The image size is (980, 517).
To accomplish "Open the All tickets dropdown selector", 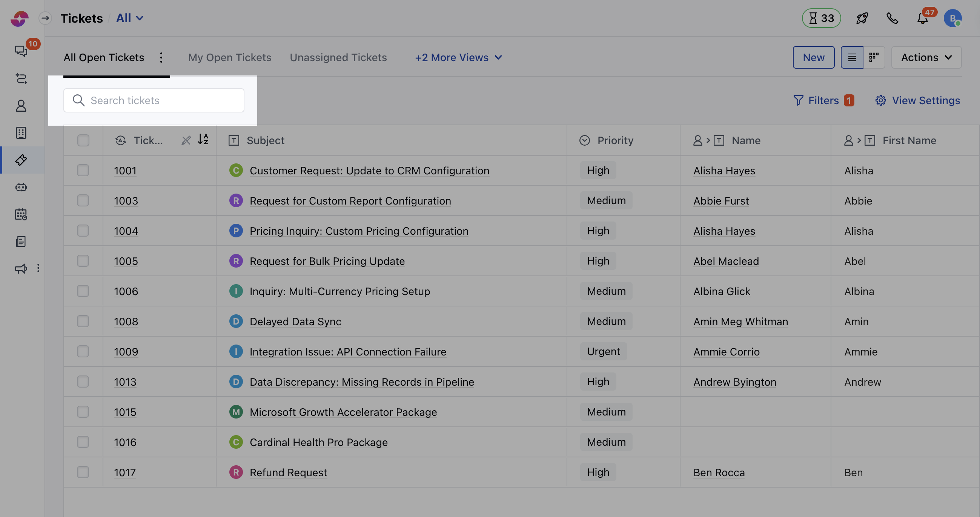I will (x=129, y=18).
